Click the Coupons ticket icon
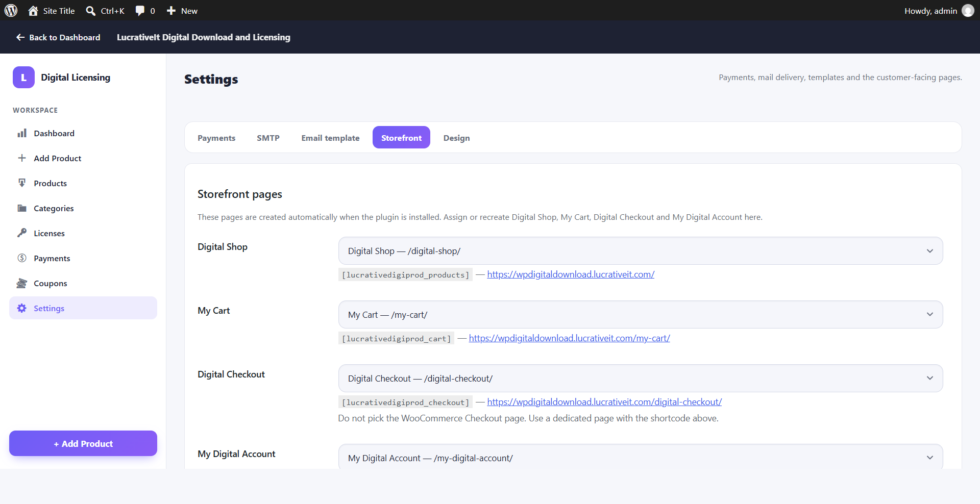The width and height of the screenshot is (980, 504). tap(22, 283)
